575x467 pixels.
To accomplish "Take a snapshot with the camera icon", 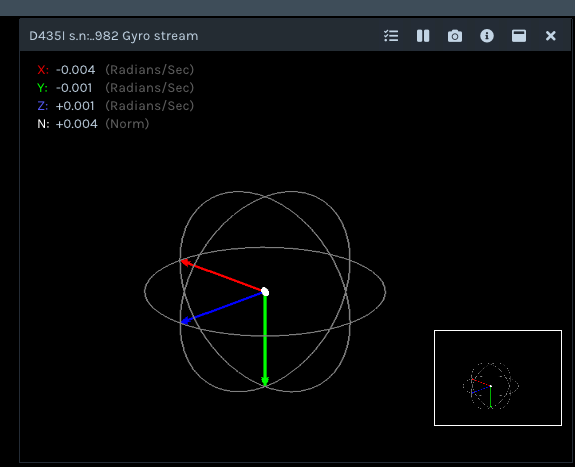I will (455, 36).
